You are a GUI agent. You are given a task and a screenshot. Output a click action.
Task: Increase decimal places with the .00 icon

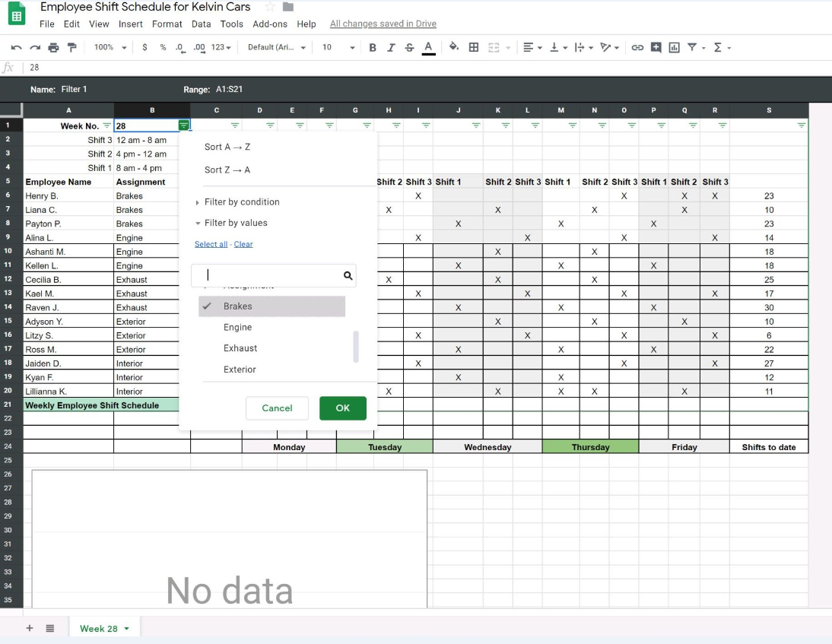pos(199,48)
